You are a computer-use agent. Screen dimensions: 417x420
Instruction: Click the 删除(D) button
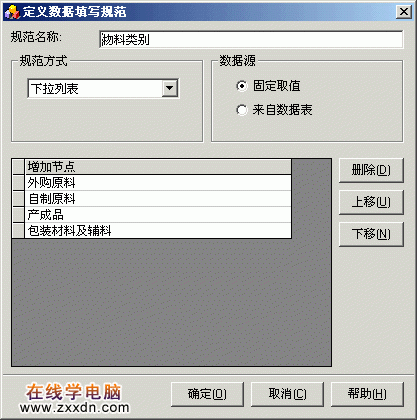[371, 170]
